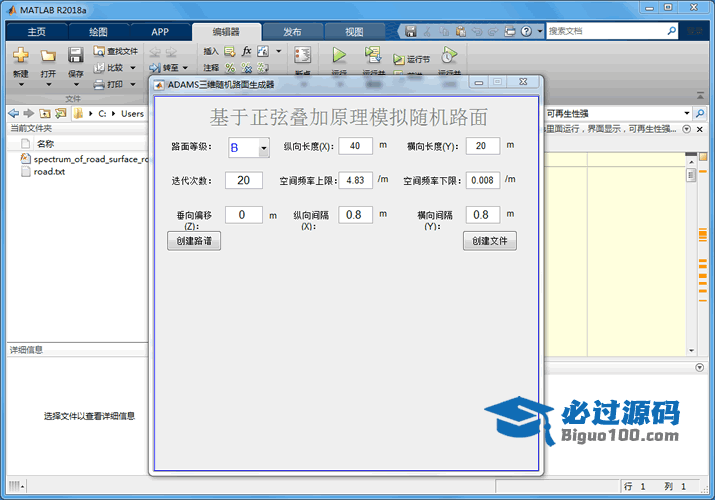Switch to the Publish (发布) tab
The image size is (715, 500).
pyautogui.click(x=292, y=32)
